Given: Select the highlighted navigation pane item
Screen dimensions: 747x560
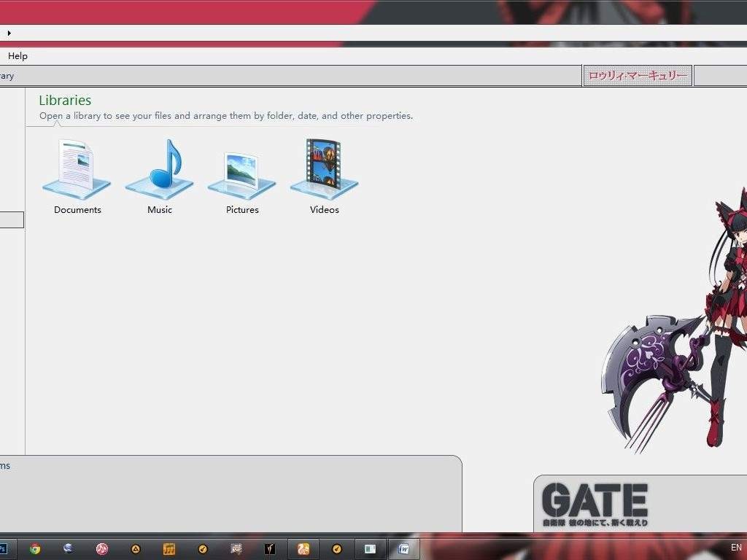Looking at the screenshot, I should [x=12, y=219].
